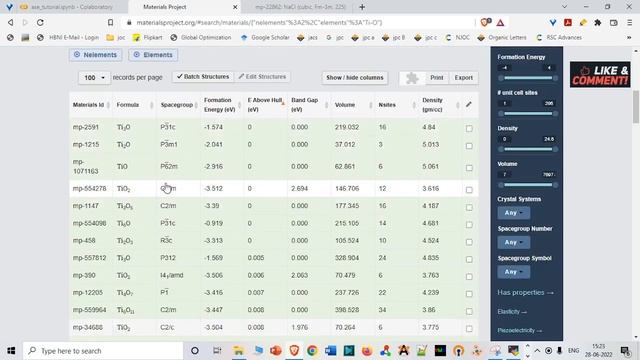Open the Crystal Systems Any dropdown
640x360 pixels.
513,213
